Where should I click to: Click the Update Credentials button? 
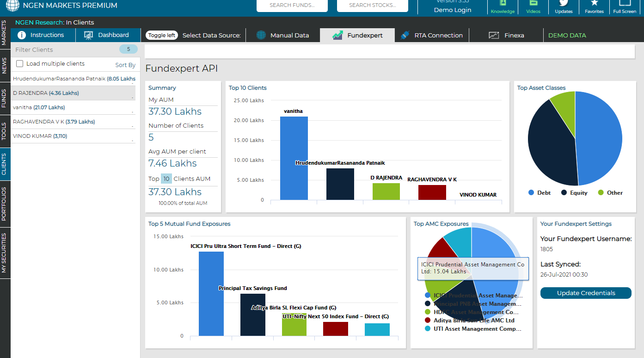click(586, 293)
